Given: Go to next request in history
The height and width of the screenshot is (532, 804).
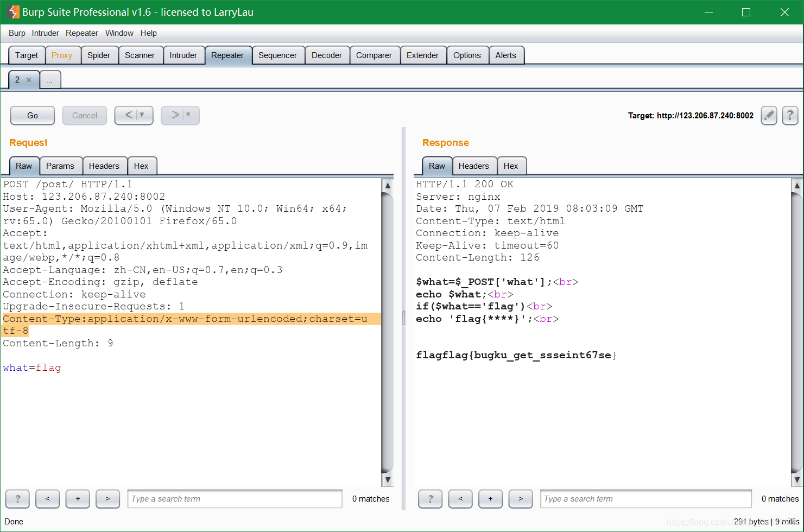Looking at the screenshot, I should (175, 115).
